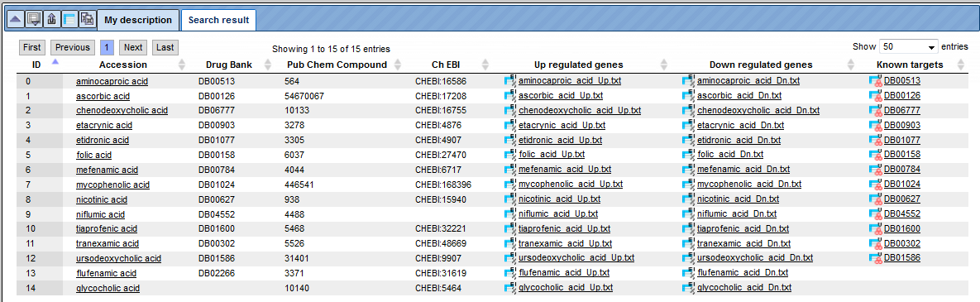Click file icon beside ascorbic_acid_Up.txt

click(510, 95)
